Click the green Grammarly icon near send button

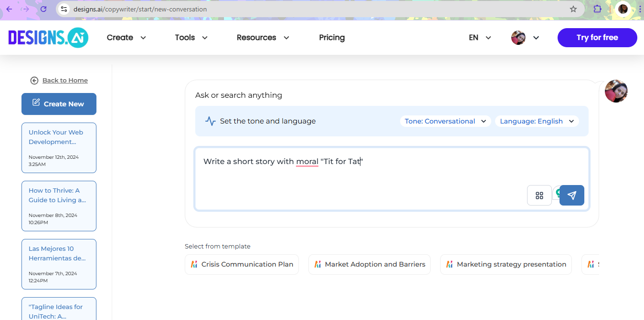[559, 193]
